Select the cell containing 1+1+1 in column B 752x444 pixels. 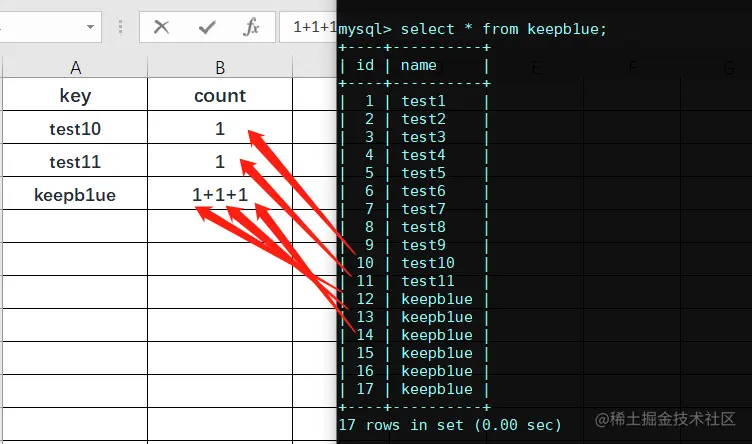pos(220,194)
